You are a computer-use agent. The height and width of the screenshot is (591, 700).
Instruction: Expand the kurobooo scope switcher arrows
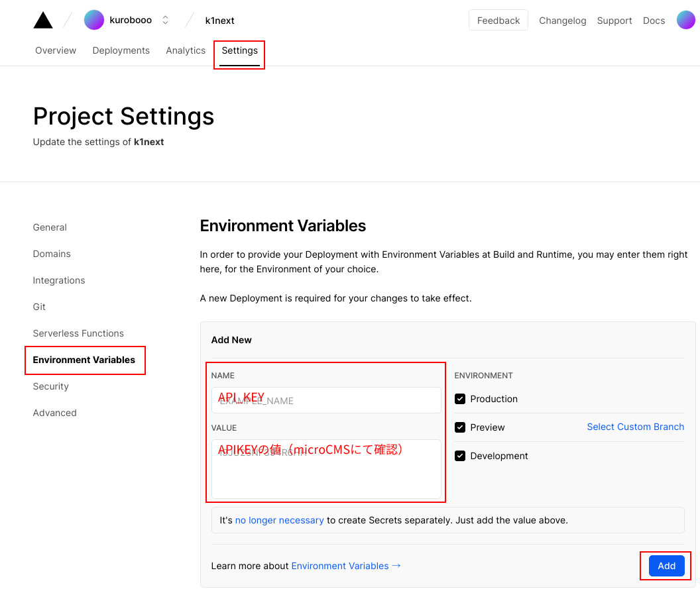click(x=165, y=20)
